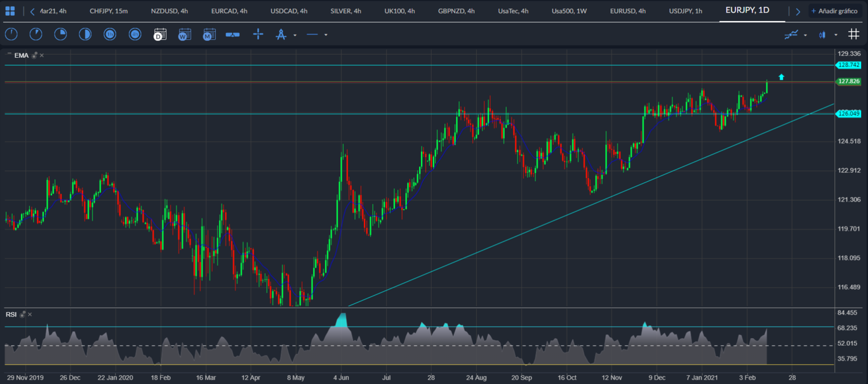Image resolution: width=868 pixels, height=384 pixels.
Task: Select the Monthly (M) calendar timeframe
Action: (x=209, y=34)
